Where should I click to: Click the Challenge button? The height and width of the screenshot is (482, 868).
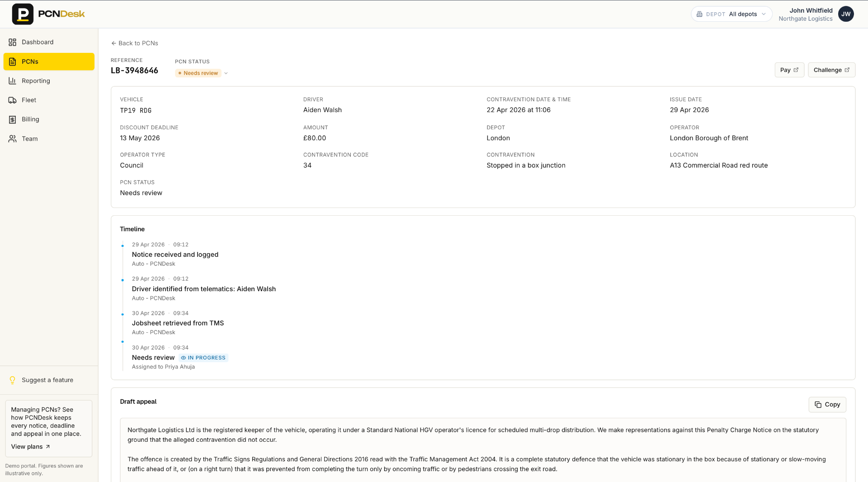point(831,70)
